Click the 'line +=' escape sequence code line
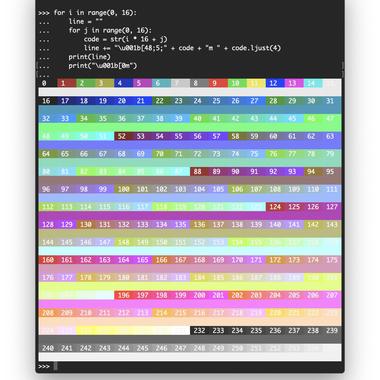The height and width of the screenshot is (380, 380). coord(182,48)
